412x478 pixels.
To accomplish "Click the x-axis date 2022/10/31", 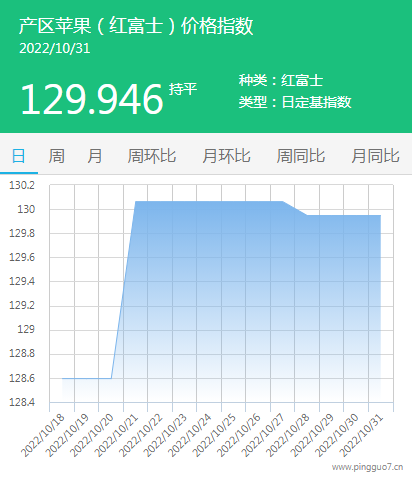I will 361,435.
